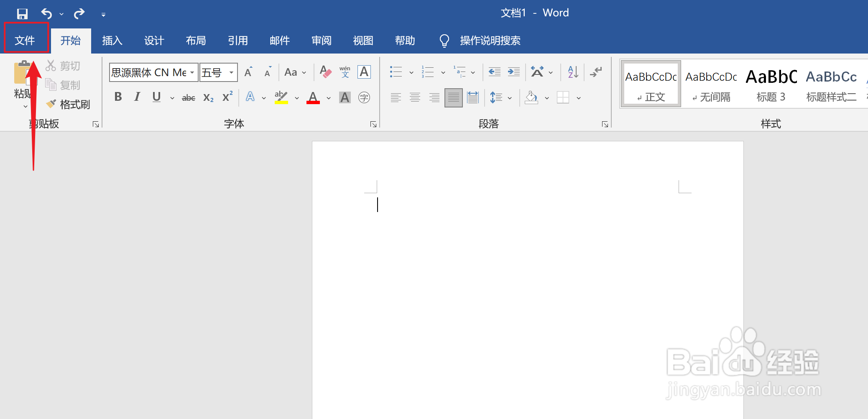The image size is (868, 419).
Task: Apply the 标题 3 style
Action: pyautogui.click(x=771, y=83)
